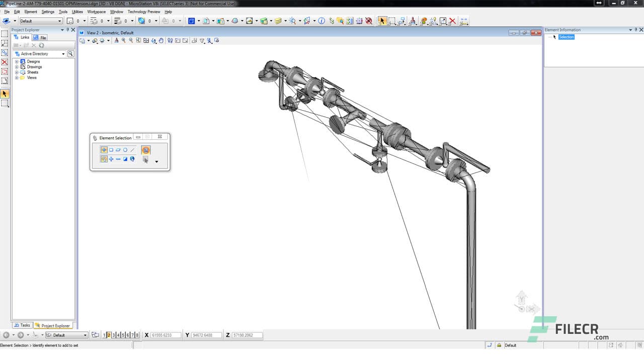Open the Active Directory dropdown

63,54
